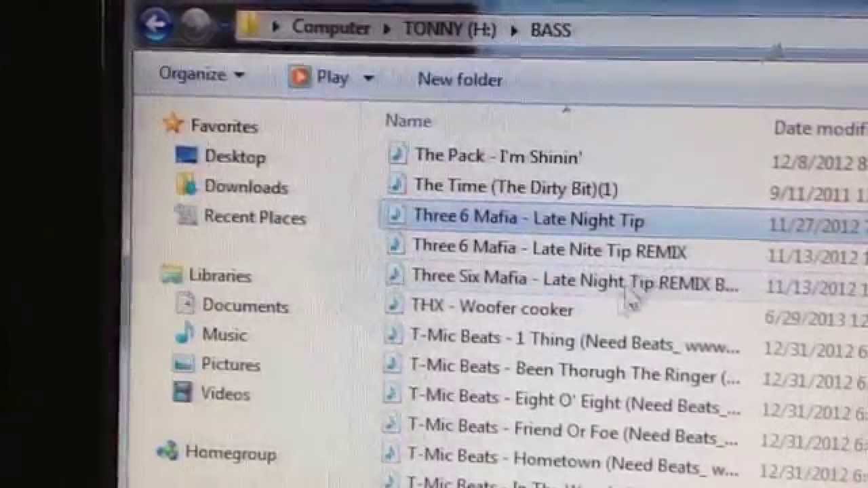Image resolution: width=868 pixels, height=488 pixels.
Task: Expand the breadcrumb arrow before BASS
Action: pyautogui.click(x=515, y=31)
